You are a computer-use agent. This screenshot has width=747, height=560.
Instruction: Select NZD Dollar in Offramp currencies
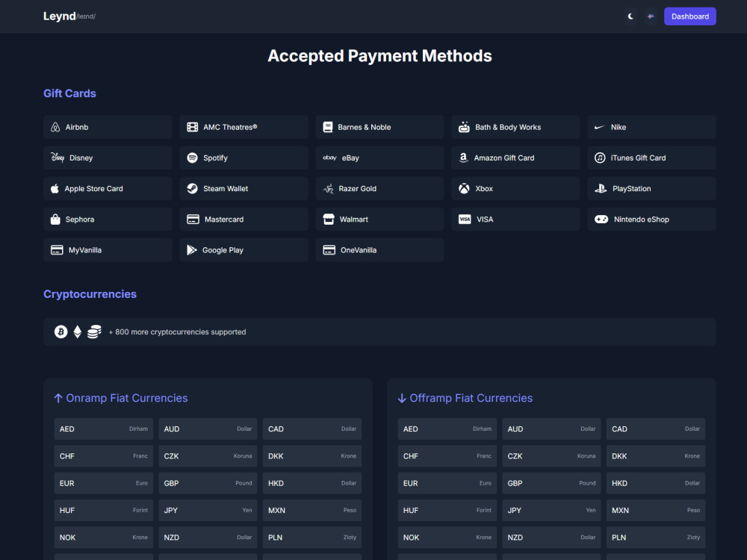coord(552,538)
